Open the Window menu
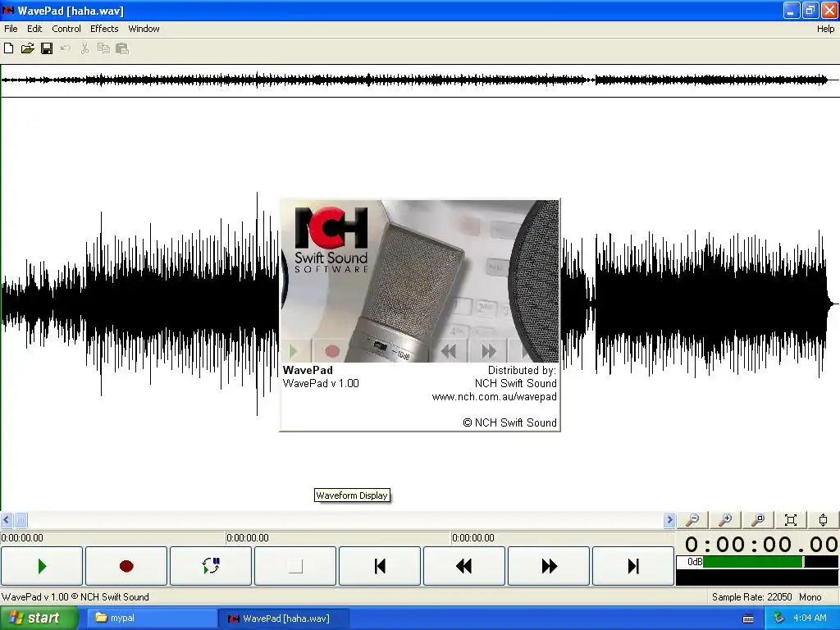Viewport: 840px width, 630px height. click(x=144, y=29)
